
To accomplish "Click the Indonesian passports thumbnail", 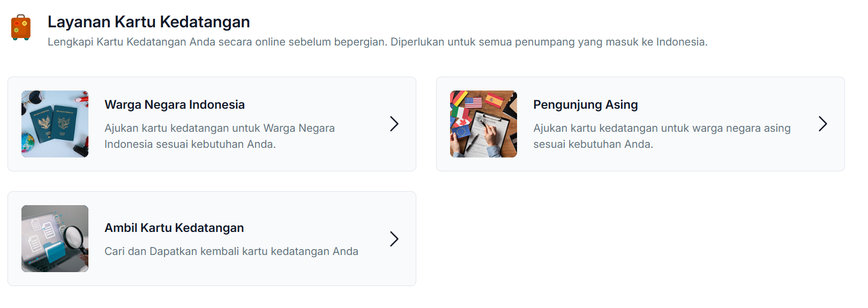I will pos(55,124).
